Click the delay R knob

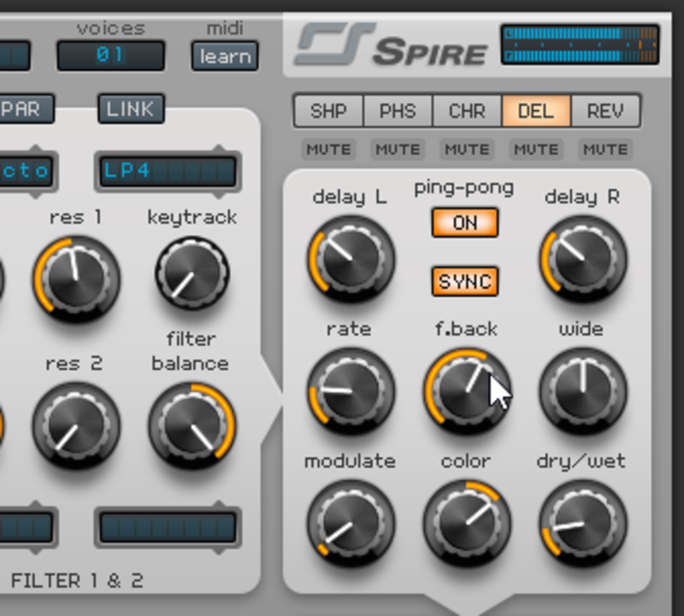583,260
